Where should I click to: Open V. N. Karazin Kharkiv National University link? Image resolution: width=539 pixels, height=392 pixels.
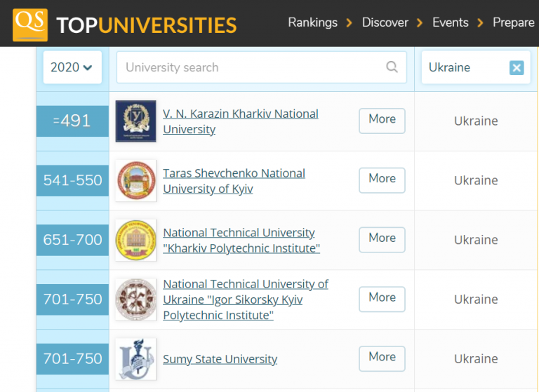(241, 121)
